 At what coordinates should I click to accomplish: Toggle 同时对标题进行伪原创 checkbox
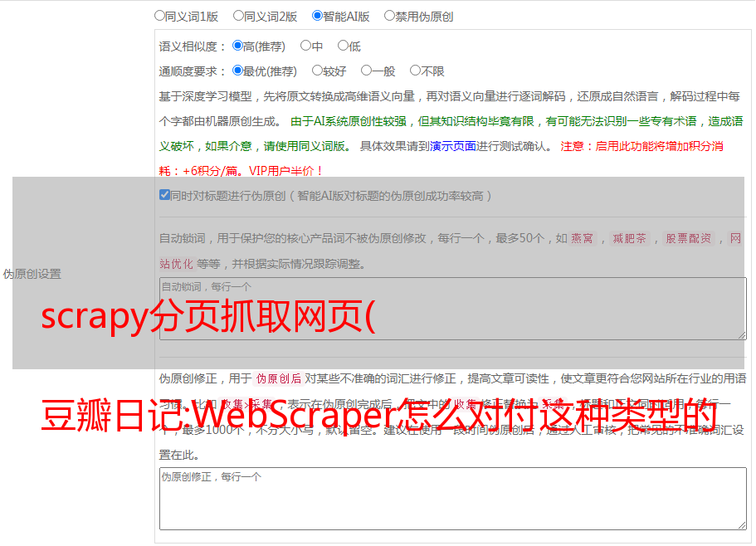pos(164,195)
